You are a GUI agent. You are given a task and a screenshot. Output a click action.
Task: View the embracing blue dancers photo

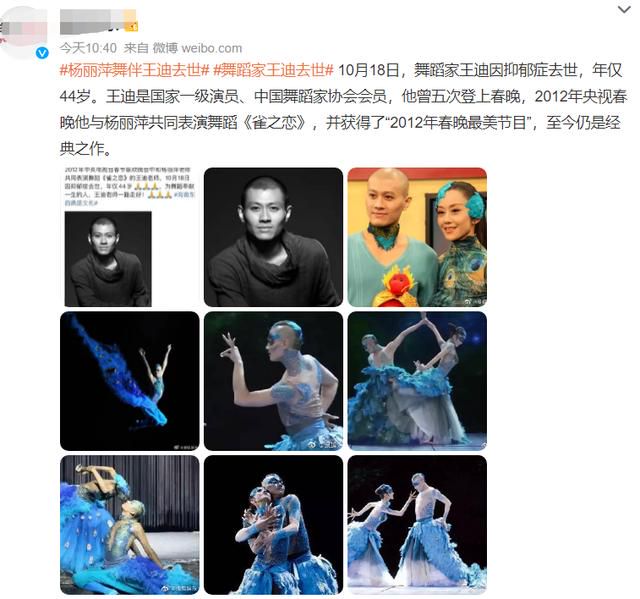click(273, 525)
